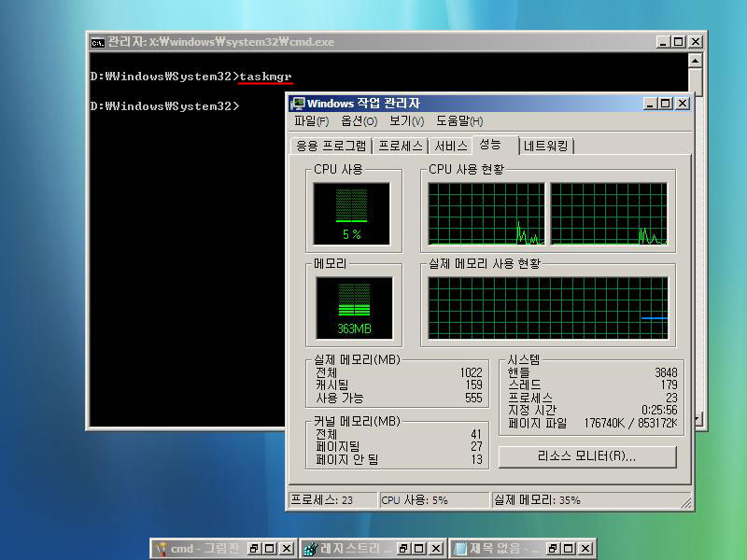Click the Task Manager title bar icon

pyautogui.click(x=298, y=104)
